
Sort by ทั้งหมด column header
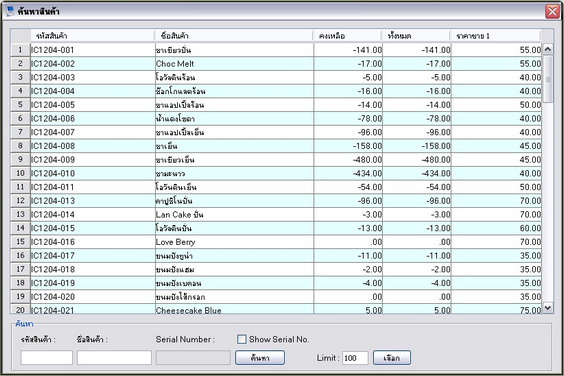(x=417, y=36)
